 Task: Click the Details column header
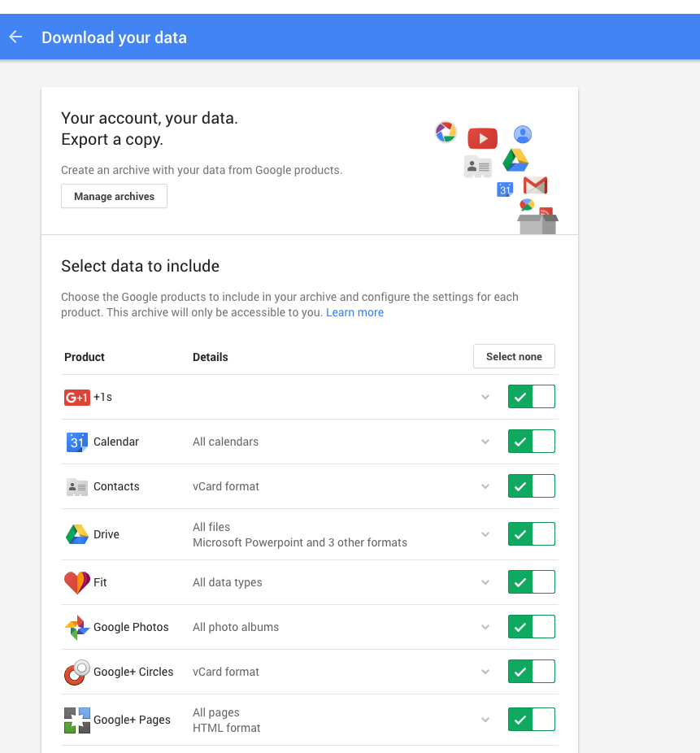(x=211, y=357)
